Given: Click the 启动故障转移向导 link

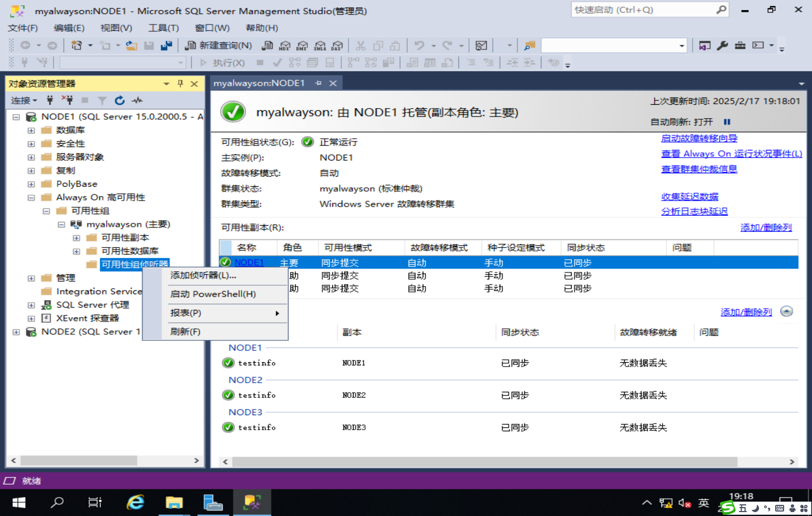Looking at the screenshot, I should [699, 138].
